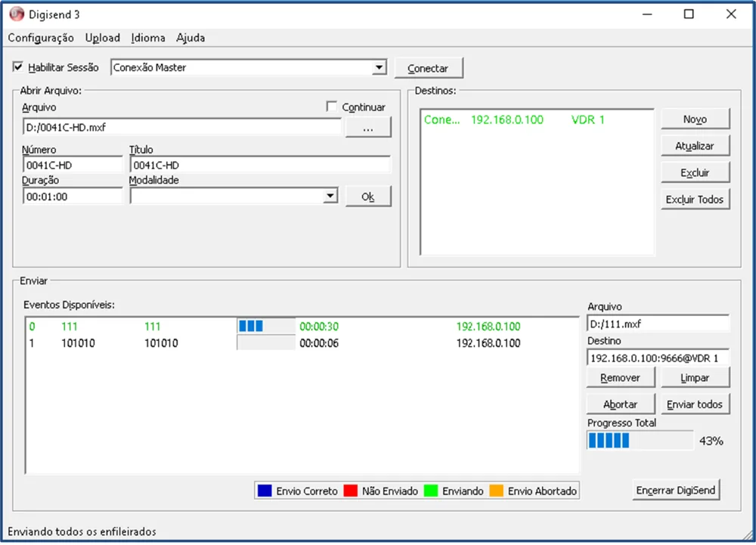Browse for file with the ... button
756x545 pixels.
[368, 128]
